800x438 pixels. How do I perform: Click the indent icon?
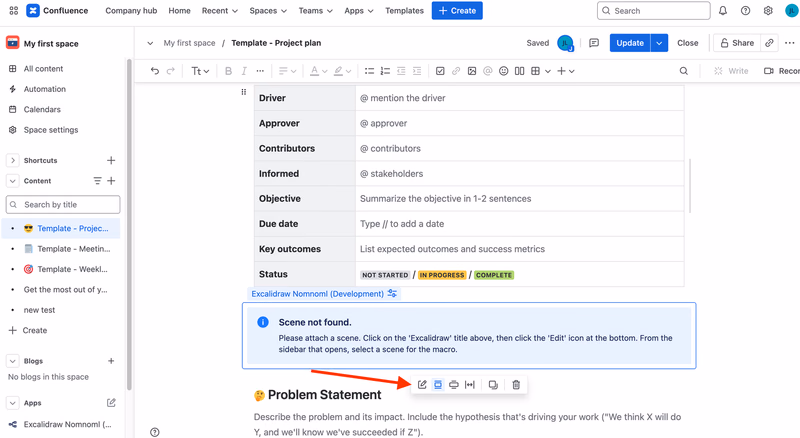(x=417, y=71)
